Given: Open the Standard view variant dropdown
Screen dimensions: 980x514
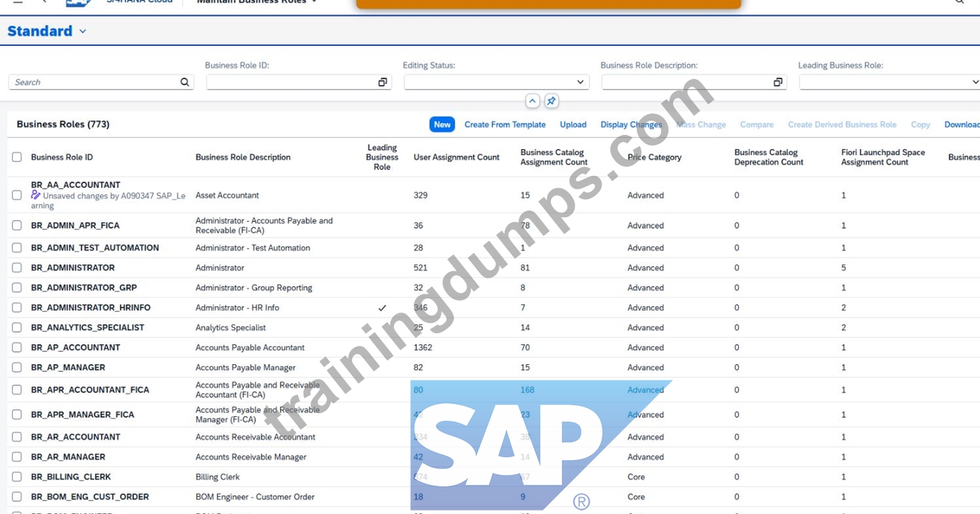Looking at the screenshot, I should (x=83, y=31).
